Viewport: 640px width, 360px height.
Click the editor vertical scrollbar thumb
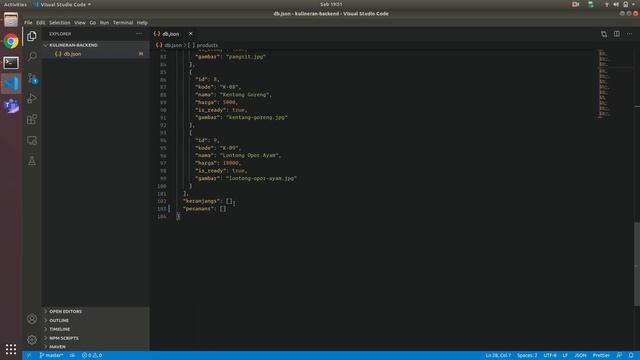[637, 263]
